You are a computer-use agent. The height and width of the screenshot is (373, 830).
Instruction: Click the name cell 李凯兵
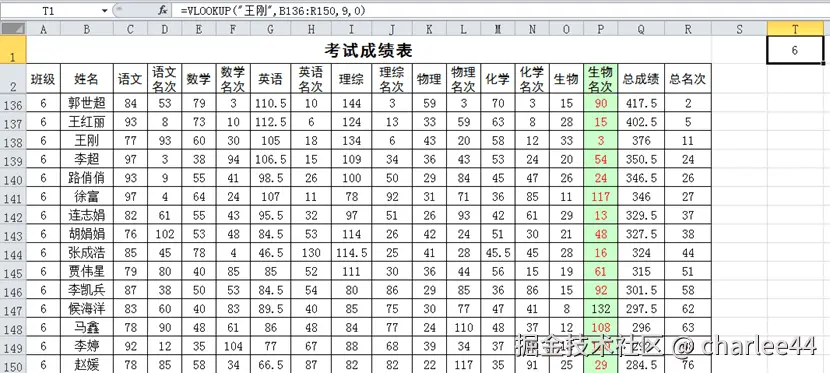click(x=87, y=290)
